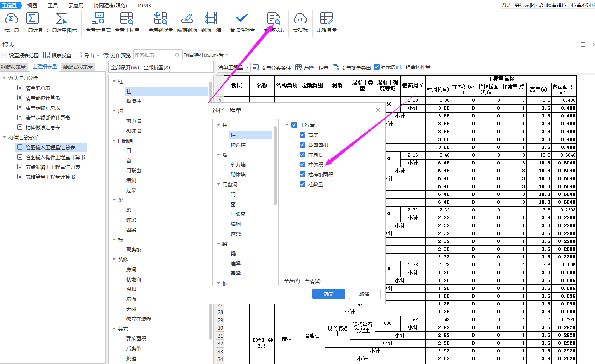
Task: Switch to 装配式报表量 tab
Action: [x=78, y=67]
